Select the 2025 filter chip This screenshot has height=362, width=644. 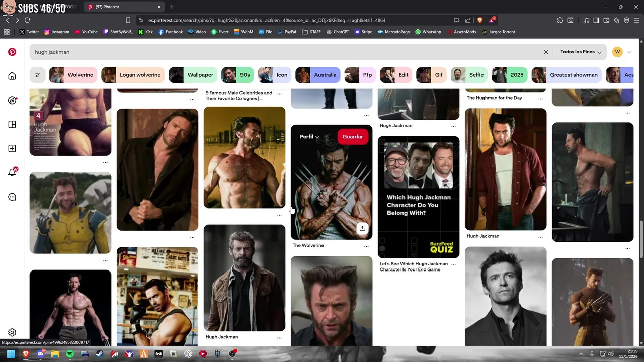(x=509, y=75)
